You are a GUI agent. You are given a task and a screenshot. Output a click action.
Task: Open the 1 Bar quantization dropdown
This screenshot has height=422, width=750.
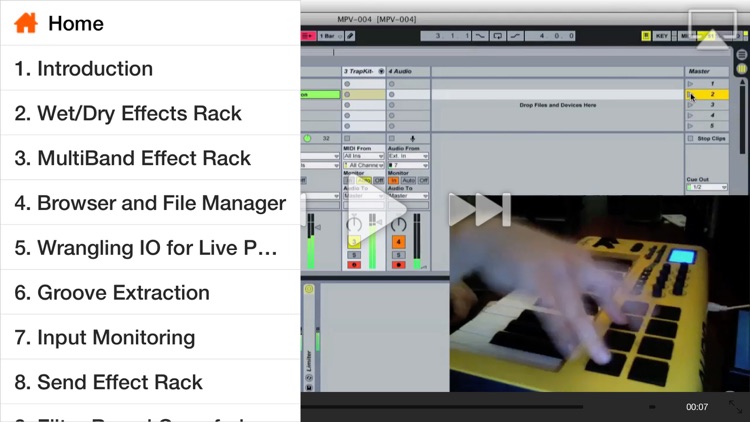pos(331,36)
